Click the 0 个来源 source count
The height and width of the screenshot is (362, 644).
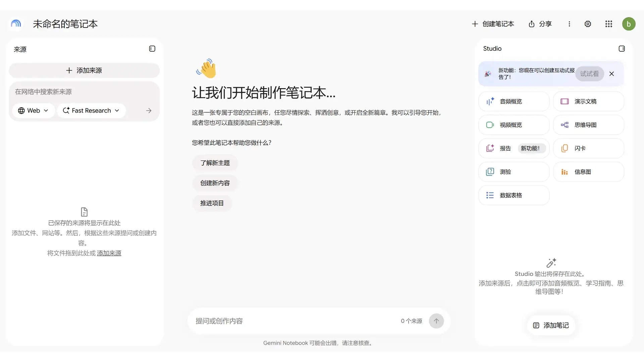412,321
